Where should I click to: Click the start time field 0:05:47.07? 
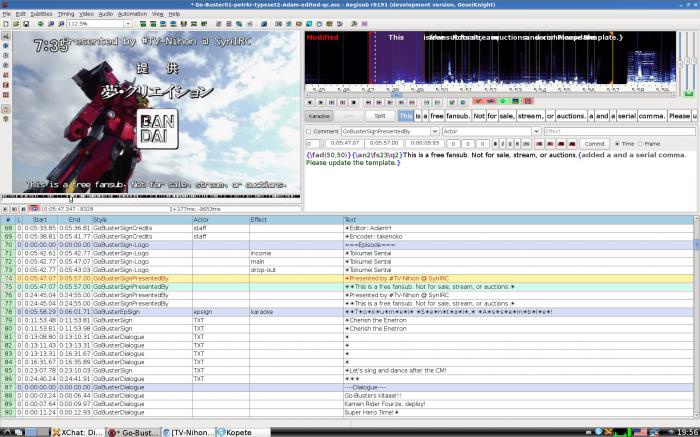[345, 144]
